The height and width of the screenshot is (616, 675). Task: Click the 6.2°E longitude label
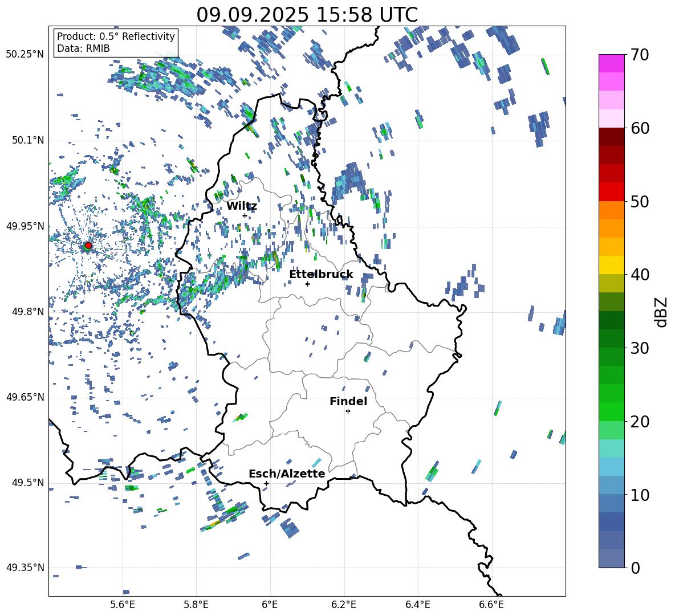point(344,605)
